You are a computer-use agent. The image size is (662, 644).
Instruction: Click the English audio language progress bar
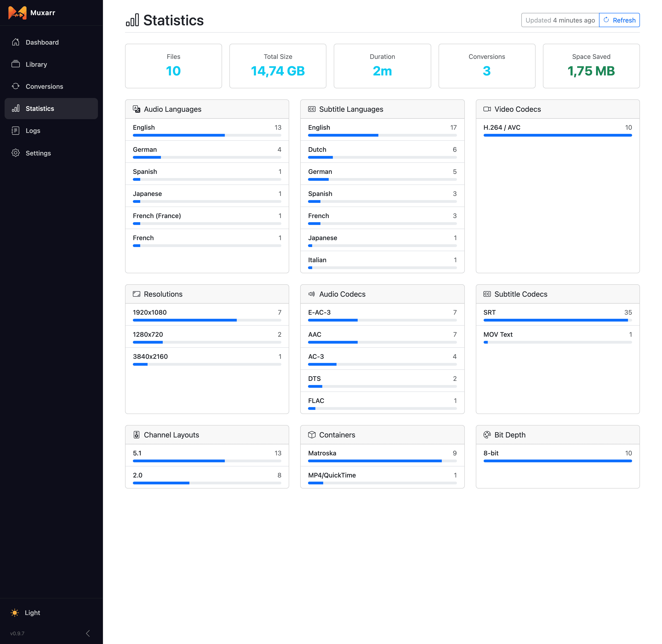(x=207, y=135)
